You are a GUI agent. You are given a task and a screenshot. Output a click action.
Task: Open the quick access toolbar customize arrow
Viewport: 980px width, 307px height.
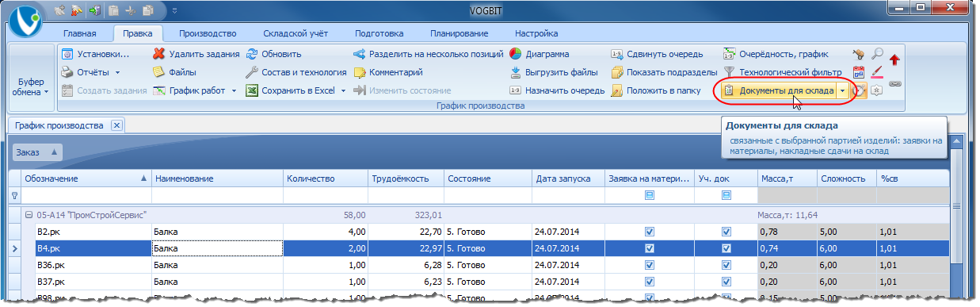(x=174, y=11)
